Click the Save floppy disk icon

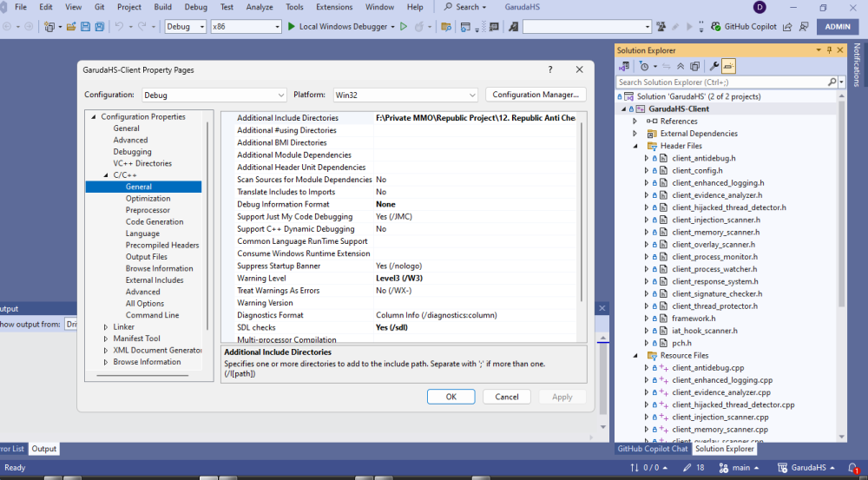(x=85, y=27)
